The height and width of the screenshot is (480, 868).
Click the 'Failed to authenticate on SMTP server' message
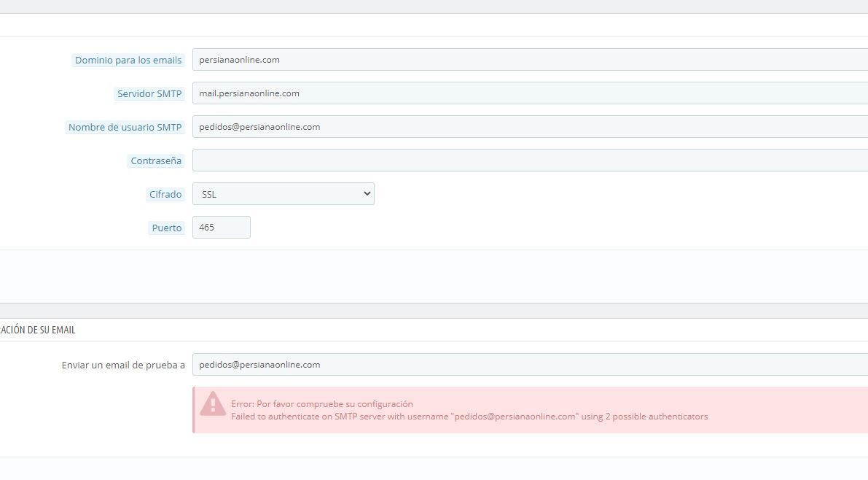click(469, 417)
